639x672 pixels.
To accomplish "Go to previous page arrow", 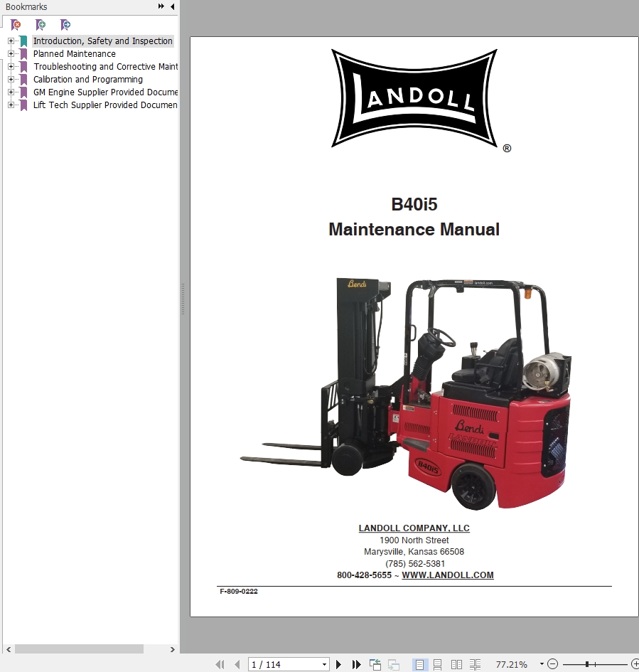I will tap(237, 665).
